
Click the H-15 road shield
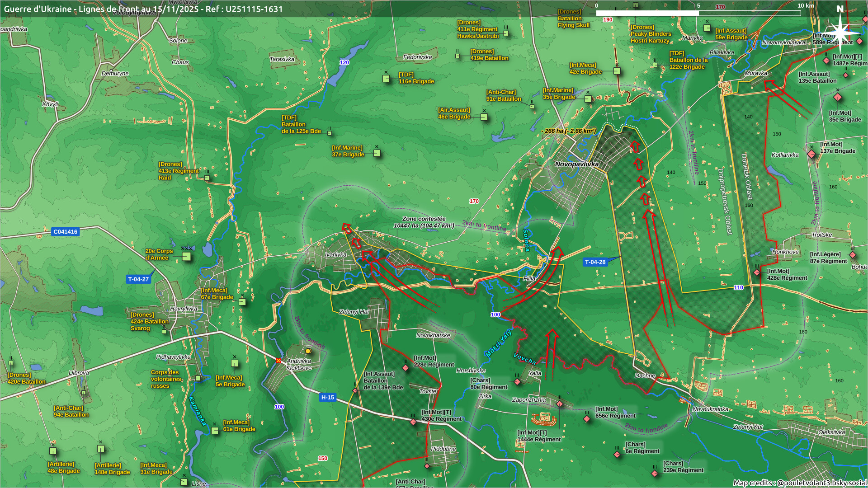tap(327, 397)
